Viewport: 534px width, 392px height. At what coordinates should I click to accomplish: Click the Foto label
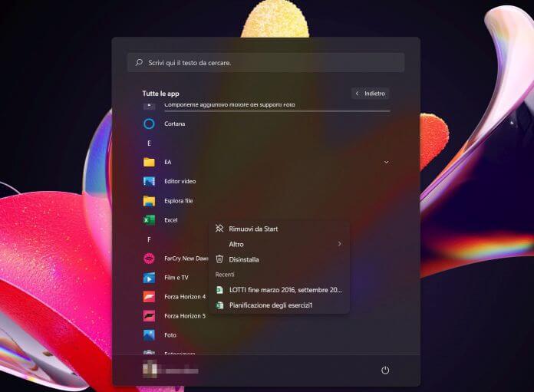(x=170, y=335)
